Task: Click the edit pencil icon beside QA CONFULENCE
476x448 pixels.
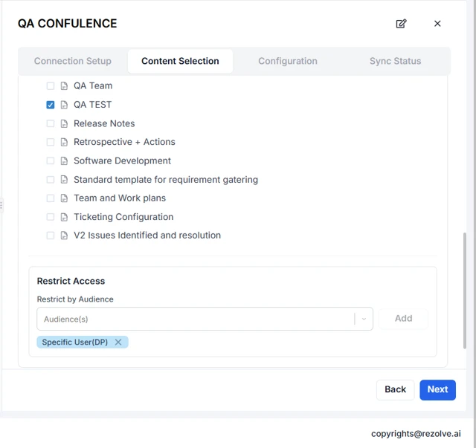Action: click(x=401, y=24)
